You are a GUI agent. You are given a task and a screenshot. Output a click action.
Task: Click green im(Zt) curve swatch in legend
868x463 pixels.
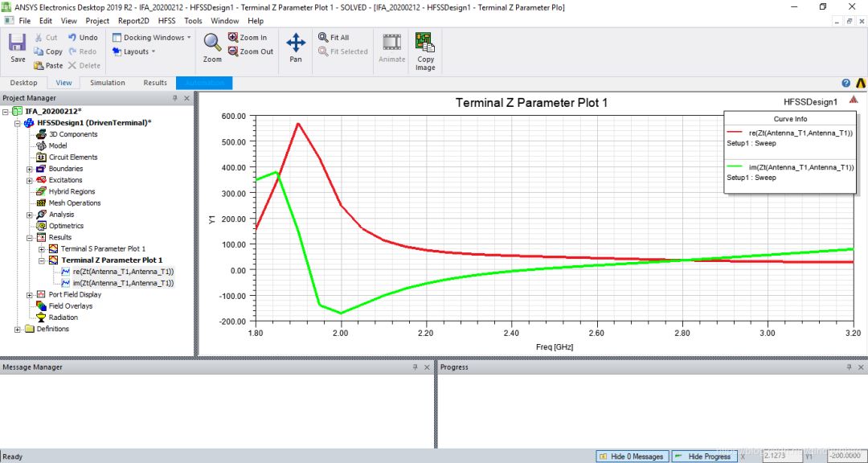click(734, 166)
